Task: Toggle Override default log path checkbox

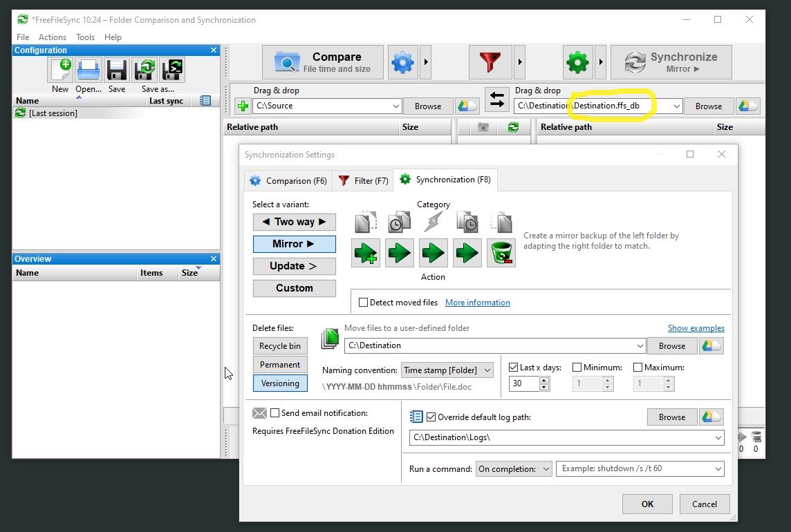Action: 431,417
